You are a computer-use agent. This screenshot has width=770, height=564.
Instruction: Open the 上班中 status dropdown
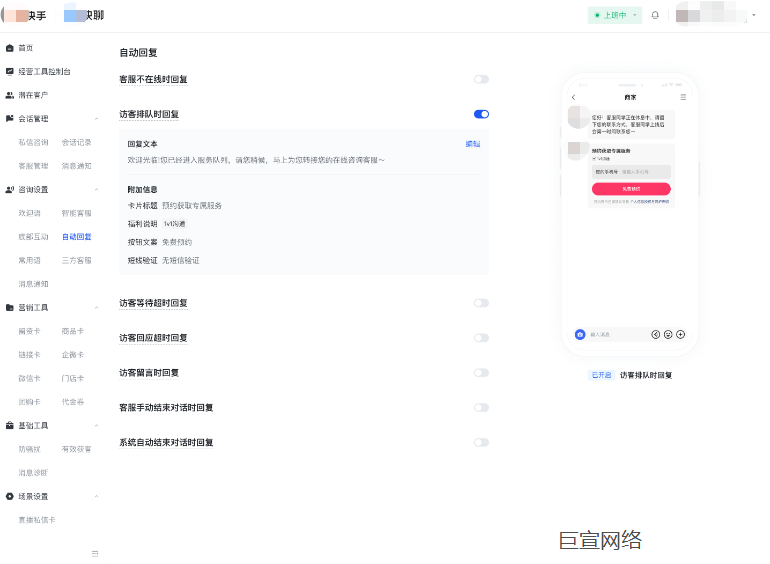click(x=615, y=15)
